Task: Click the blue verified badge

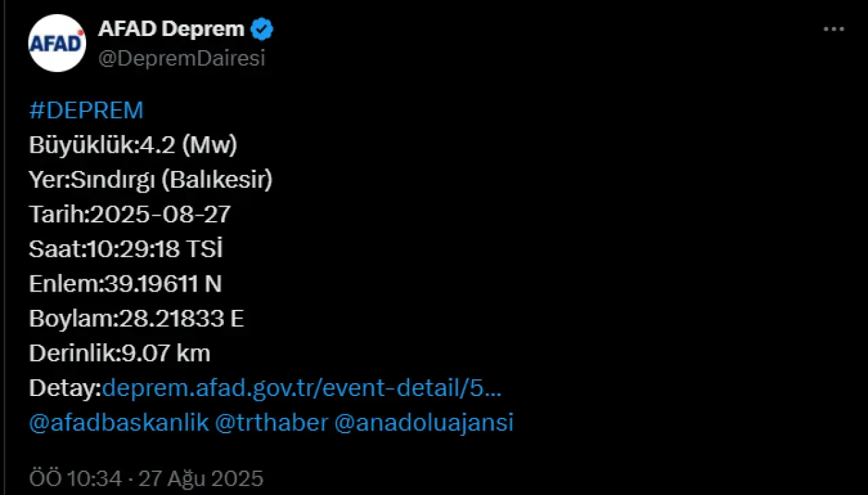Action: point(262,29)
